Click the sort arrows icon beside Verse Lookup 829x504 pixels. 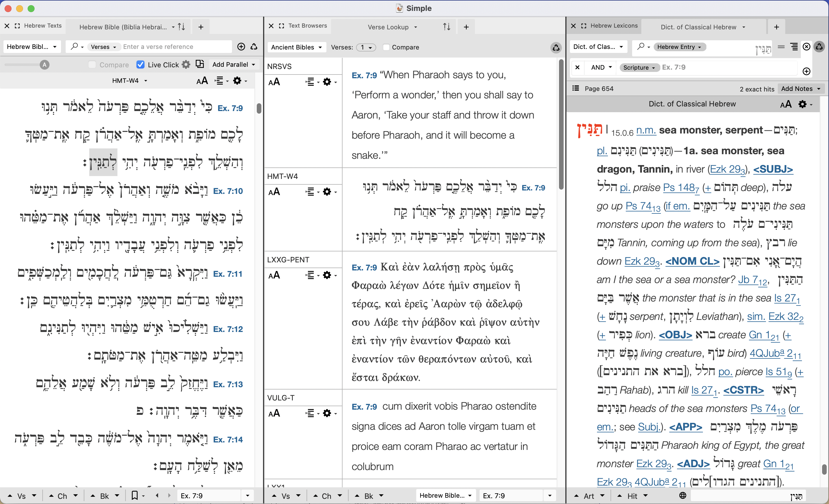pos(446,27)
